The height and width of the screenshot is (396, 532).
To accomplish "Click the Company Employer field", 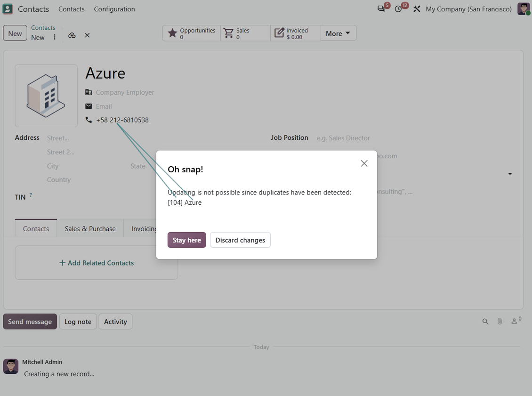I will pyautogui.click(x=125, y=92).
